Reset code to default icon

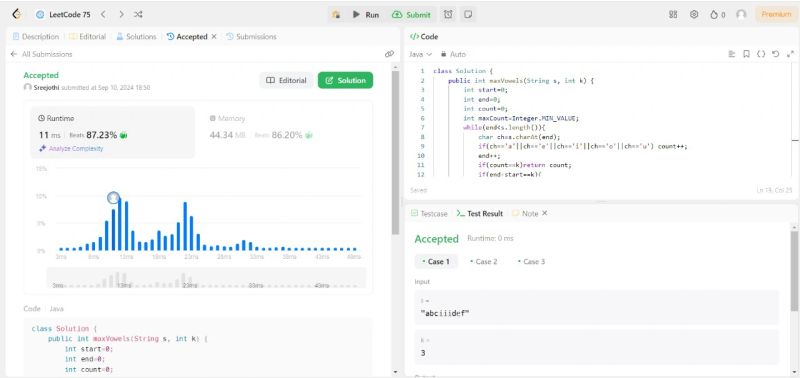[776, 54]
